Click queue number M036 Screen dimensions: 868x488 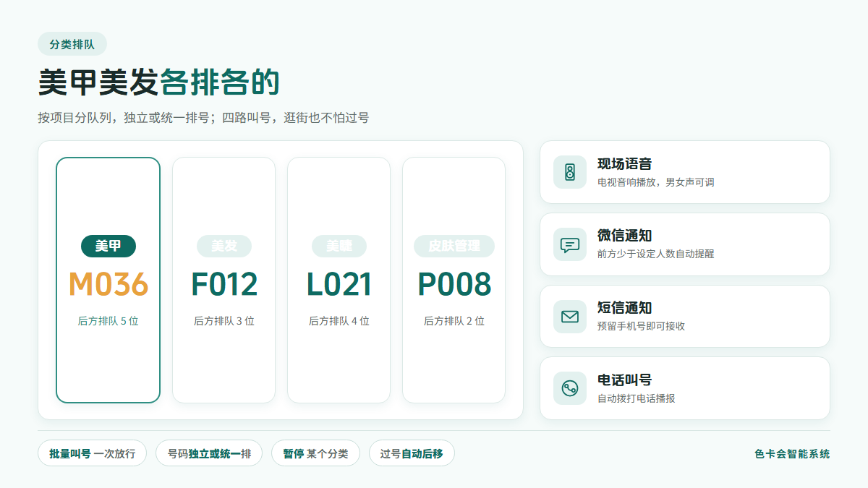pos(109,284)
